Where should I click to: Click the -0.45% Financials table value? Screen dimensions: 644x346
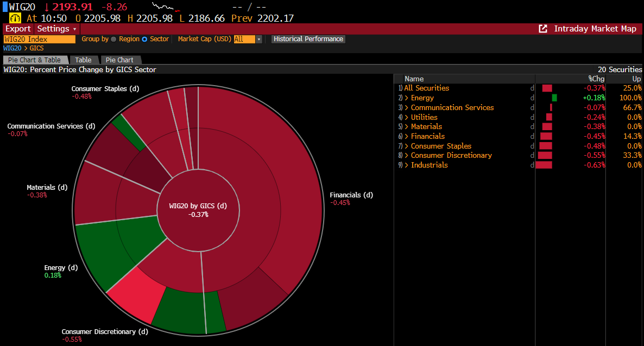point(594,136)
